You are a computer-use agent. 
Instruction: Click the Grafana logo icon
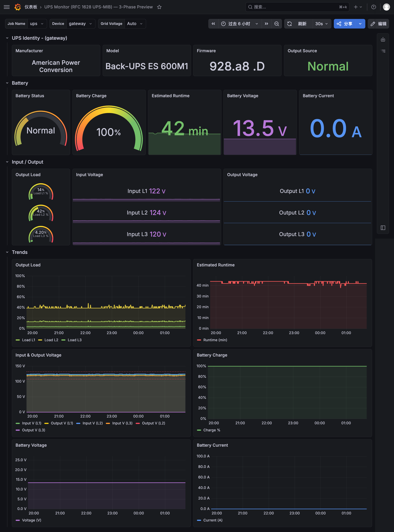(18, 7)
